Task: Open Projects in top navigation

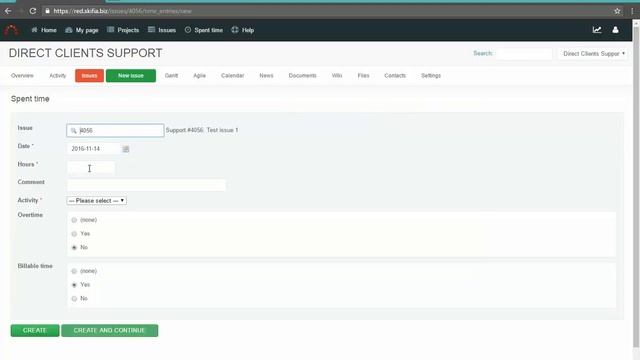Action: point(123,30)
